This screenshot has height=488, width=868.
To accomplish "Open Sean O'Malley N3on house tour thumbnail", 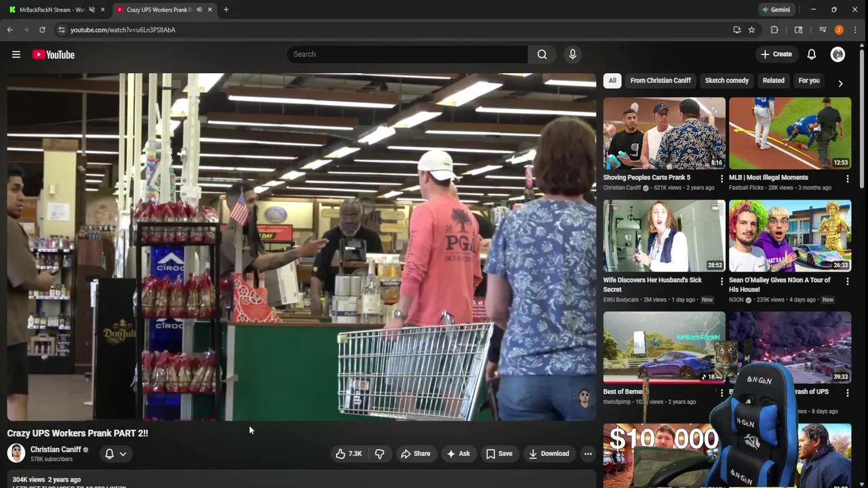I will click(x=790, y=235).
